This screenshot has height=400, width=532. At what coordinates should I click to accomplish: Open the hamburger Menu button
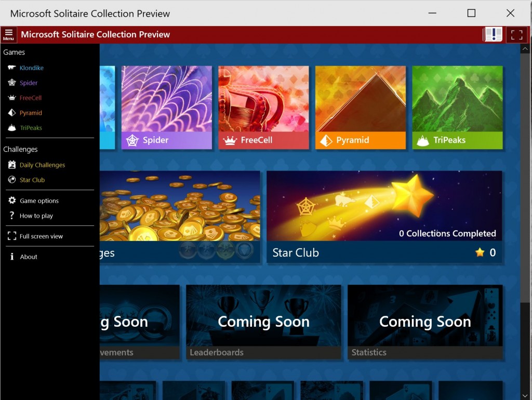(8, 34)
